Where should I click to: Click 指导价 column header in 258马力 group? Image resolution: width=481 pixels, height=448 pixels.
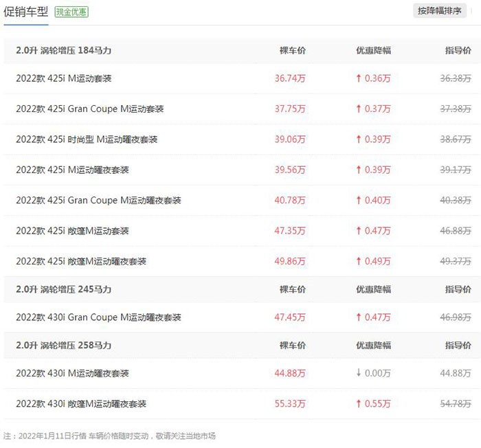(458, 345)
